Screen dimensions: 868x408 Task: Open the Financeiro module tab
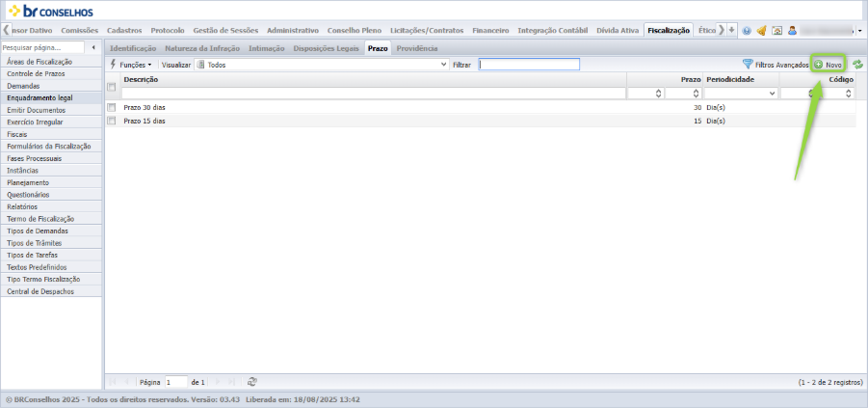click(490, 31)
